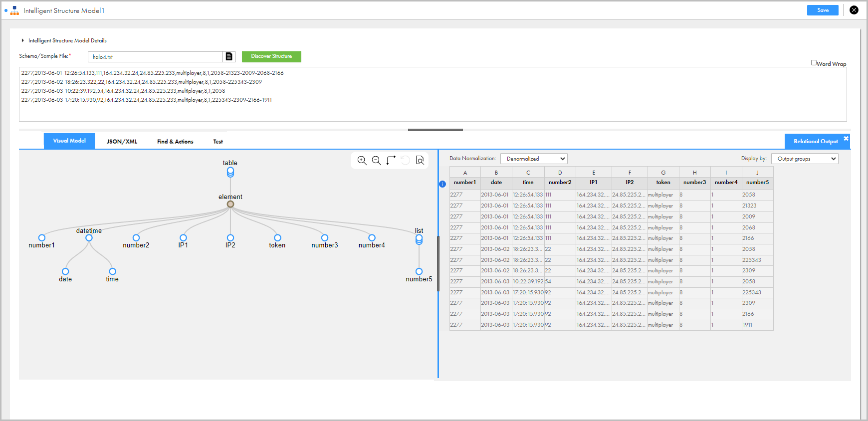Viewport: 868px width, 421px height.
Task: Select the datetime node circle
Action: pyautogui.click(x=89, y=238)
